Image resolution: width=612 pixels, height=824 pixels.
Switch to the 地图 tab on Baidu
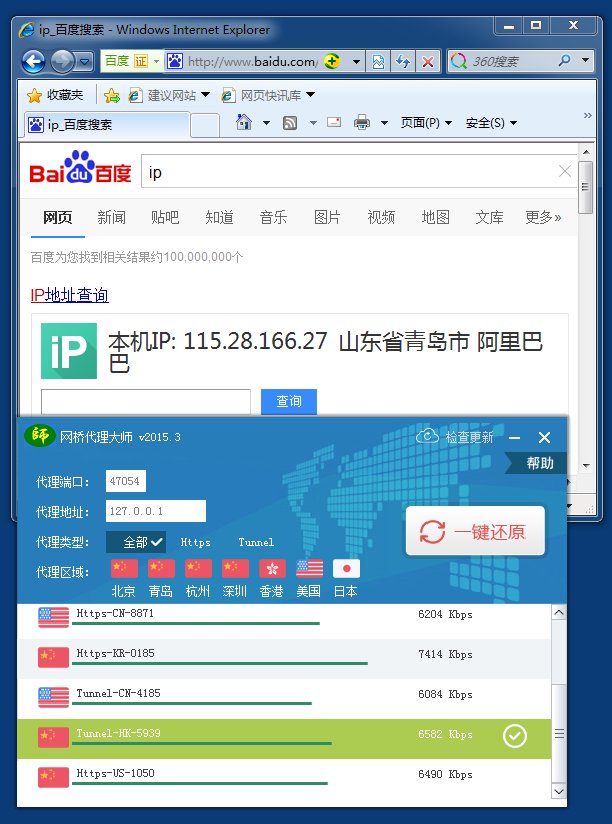click(435, 217)
